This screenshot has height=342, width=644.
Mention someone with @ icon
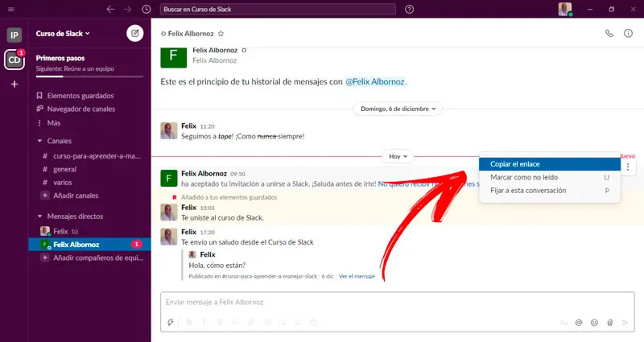pos(579,323)
